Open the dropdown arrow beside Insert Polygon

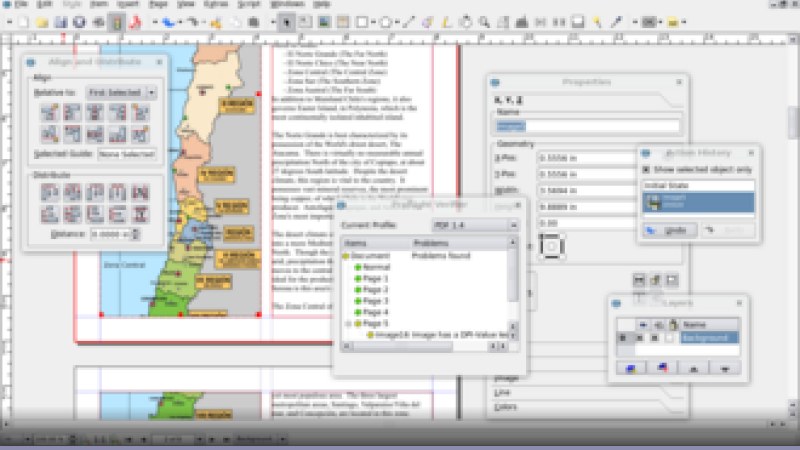397,22
